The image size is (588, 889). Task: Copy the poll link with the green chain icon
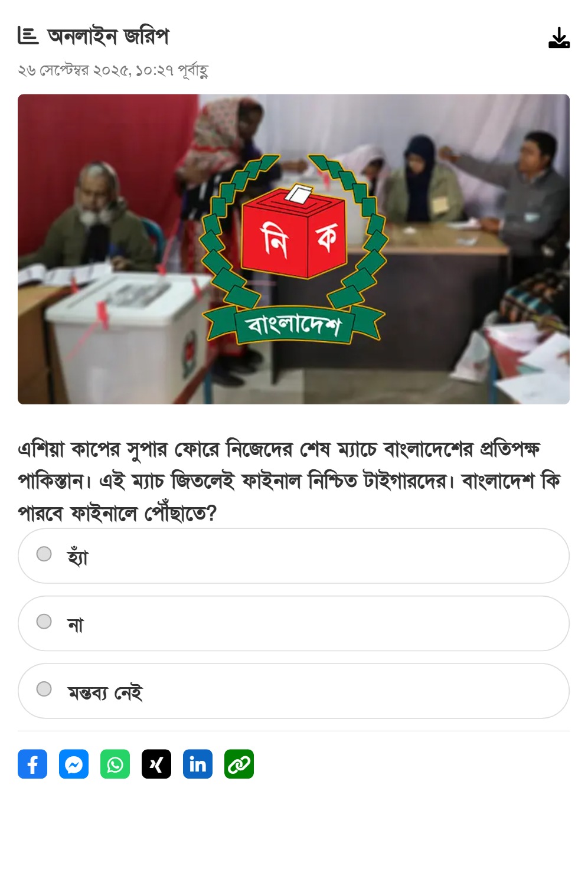239,764
